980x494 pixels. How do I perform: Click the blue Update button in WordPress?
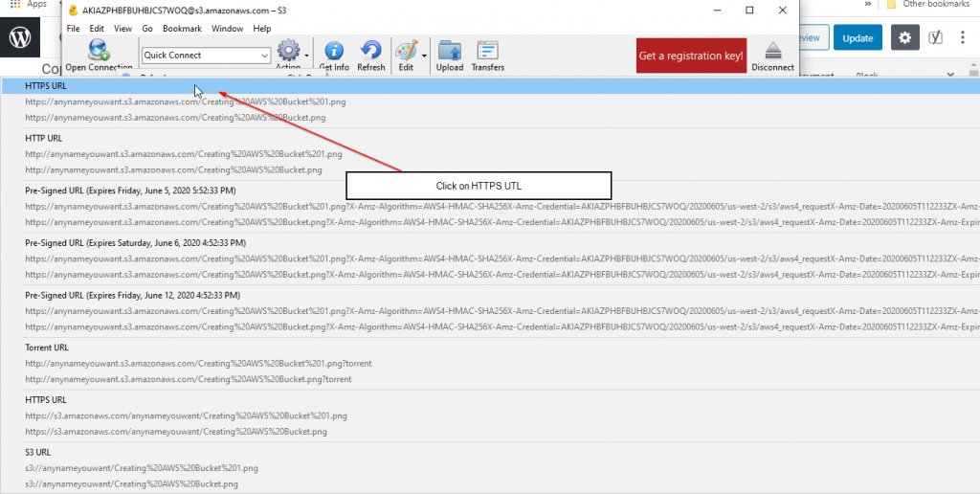857,37
